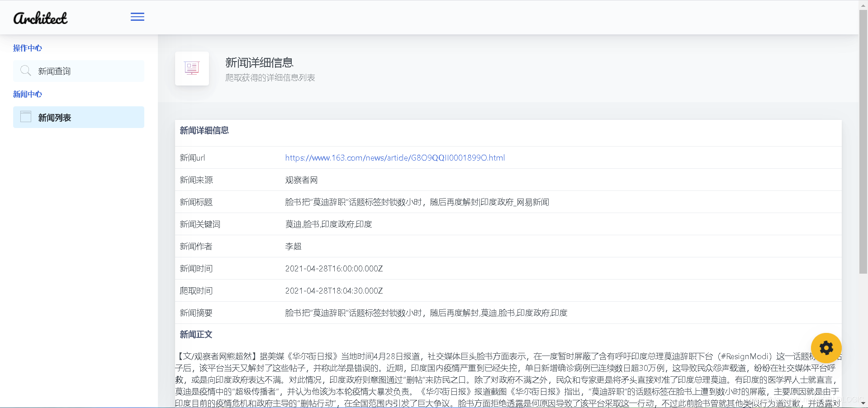Click the 新闻中心 sidebar heading
Image resolution: width=868 pixels, height=408 pixels.
point(28,94)
